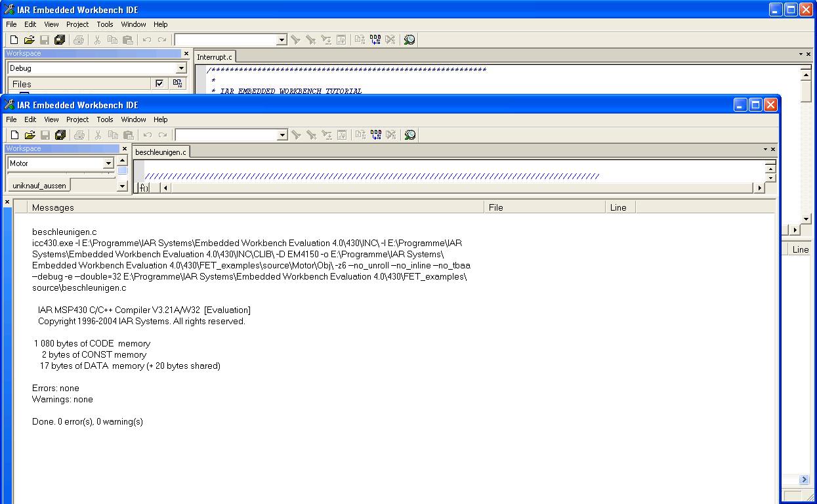The image size is (817, 504).
Task: Open Edit menu in front window
Action: point(30,119)
